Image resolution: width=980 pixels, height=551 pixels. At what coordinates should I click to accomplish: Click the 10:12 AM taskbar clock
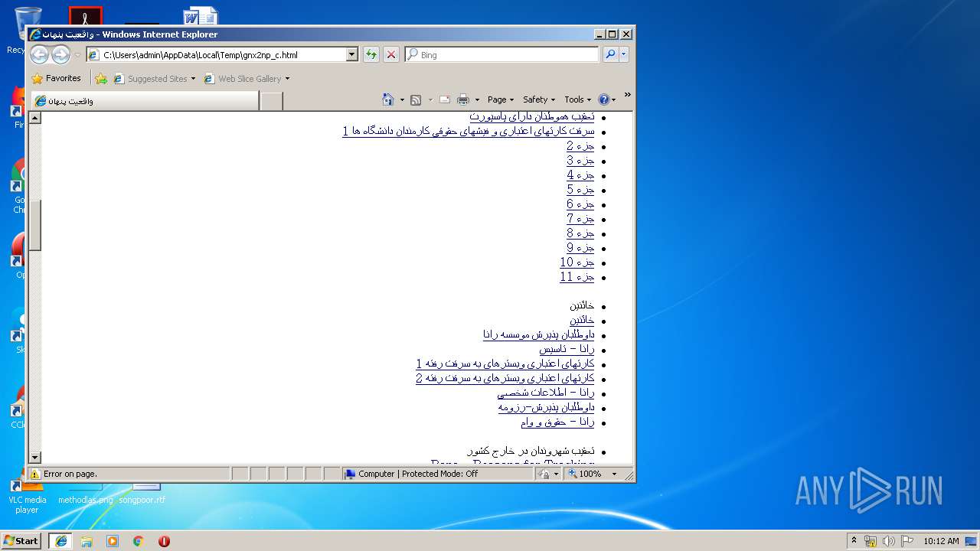tap(941, 541)
